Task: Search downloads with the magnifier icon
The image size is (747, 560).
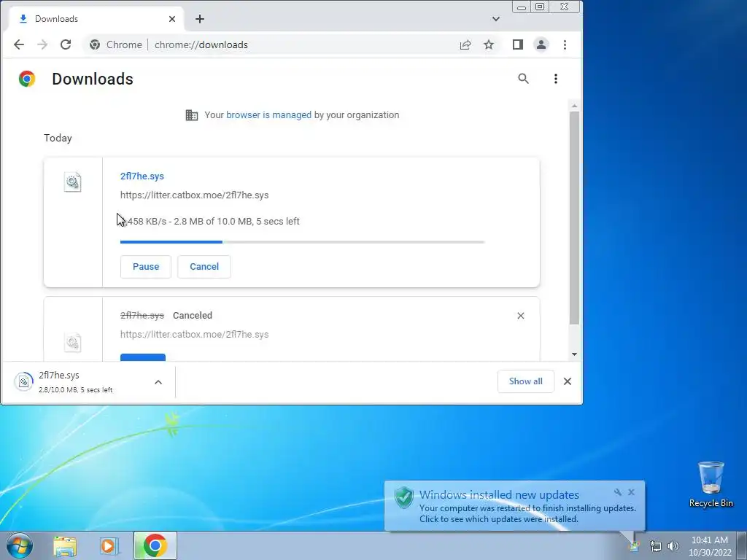Action: click(524, 79)
